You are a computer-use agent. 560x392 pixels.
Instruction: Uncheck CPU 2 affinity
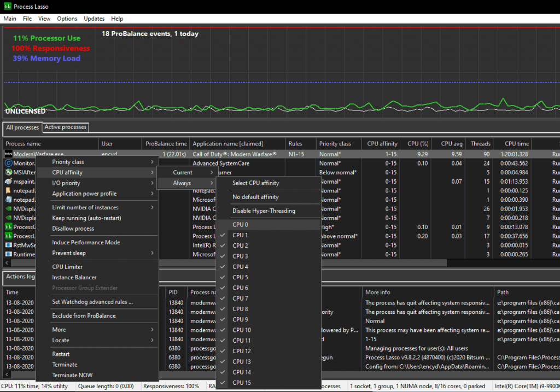(x=269, y=245)
